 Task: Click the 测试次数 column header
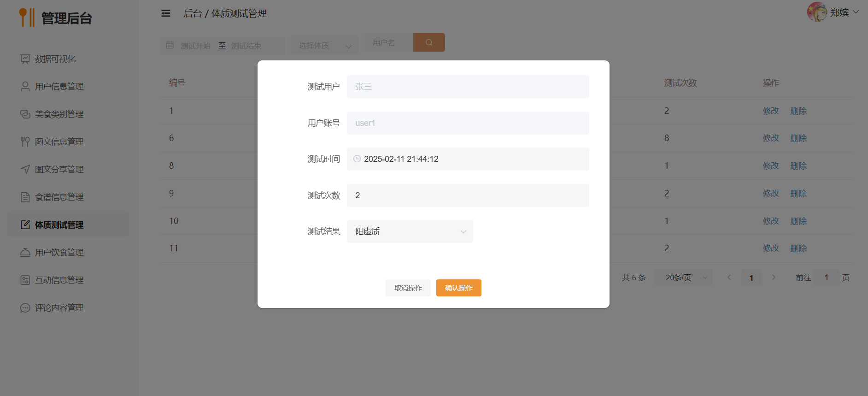point(680,83)
